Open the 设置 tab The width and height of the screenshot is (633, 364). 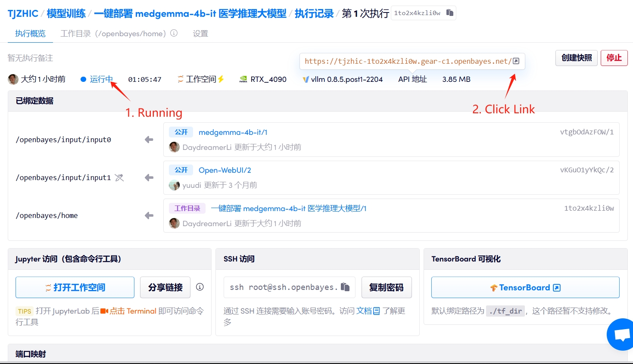click(200, 34)
